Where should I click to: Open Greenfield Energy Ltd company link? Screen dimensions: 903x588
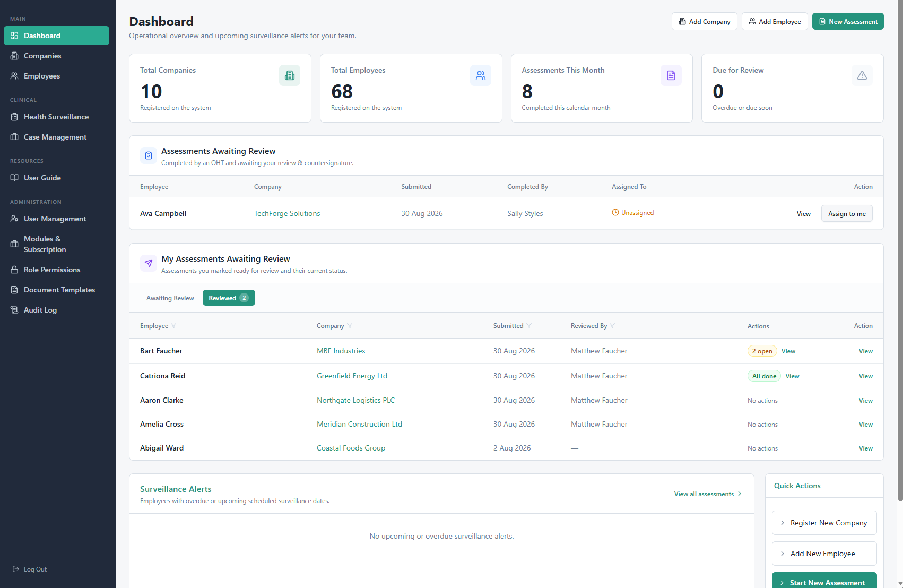[x=352, y=376]
